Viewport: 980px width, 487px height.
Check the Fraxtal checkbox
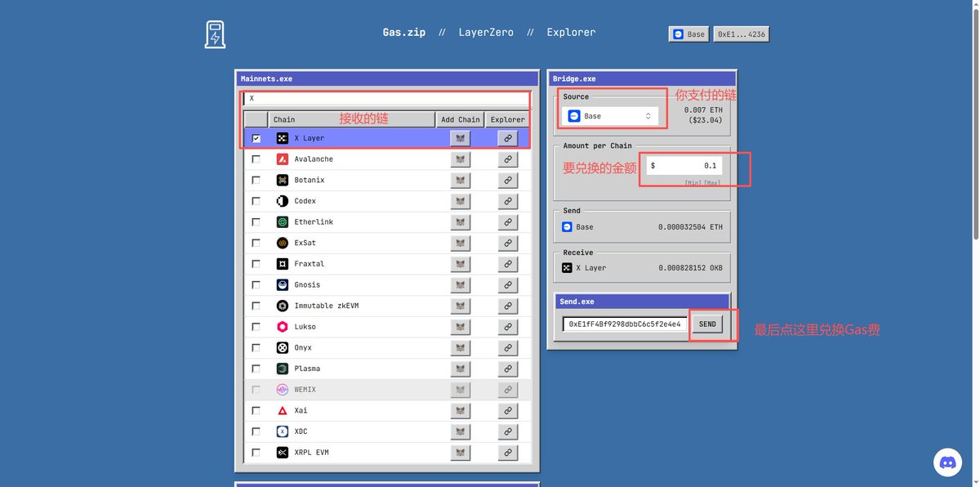point(256,264)
